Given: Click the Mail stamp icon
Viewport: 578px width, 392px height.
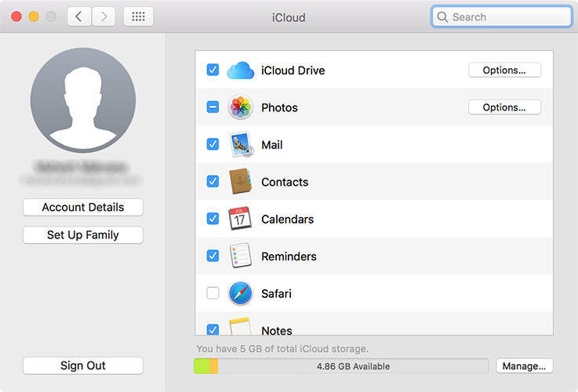Looking at the screenshot, I should pyautogui.click(x=241, y=144).
